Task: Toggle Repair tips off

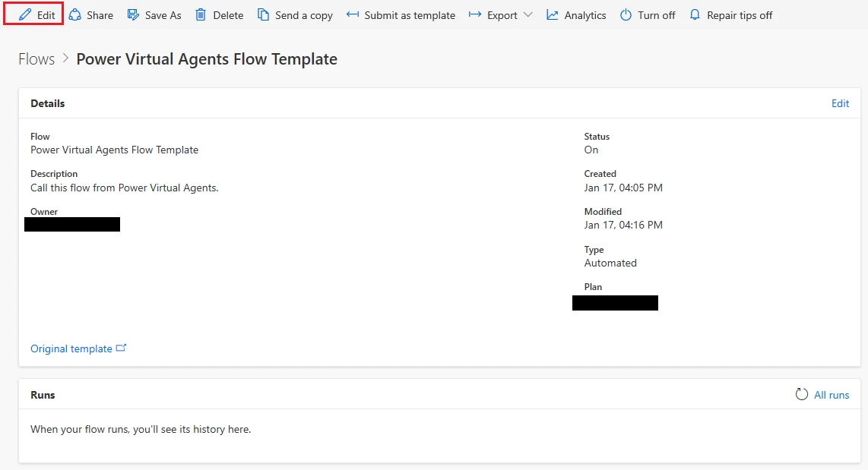Action: tap(730, 14)
